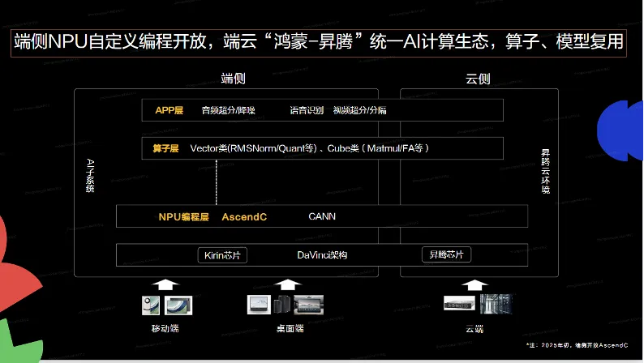Click the Vector类(RMSNorm/Quant等) text
This screenshot has height=363, width=644.
(x=253, y=148)
